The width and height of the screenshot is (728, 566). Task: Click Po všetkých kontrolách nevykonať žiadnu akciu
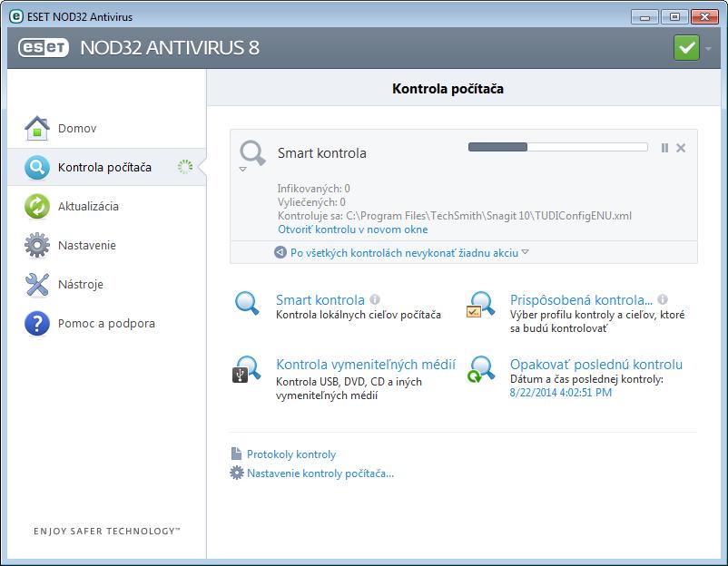point(404,253)
